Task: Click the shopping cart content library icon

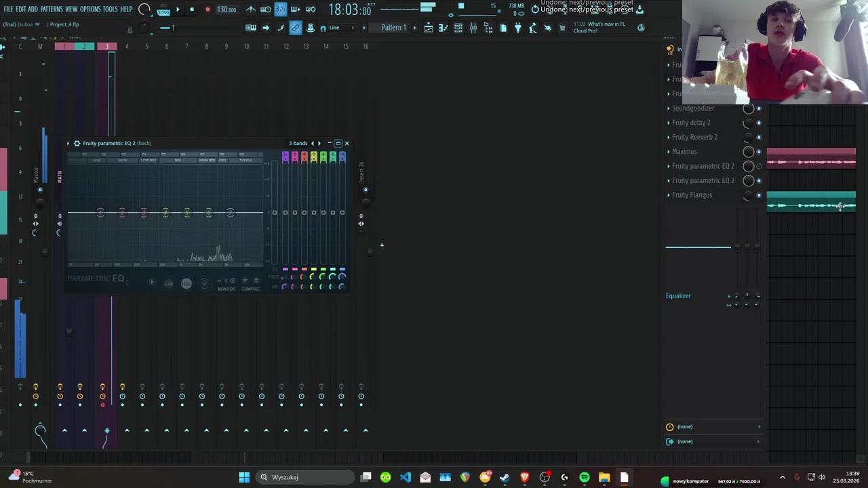Action: (562, 28)
